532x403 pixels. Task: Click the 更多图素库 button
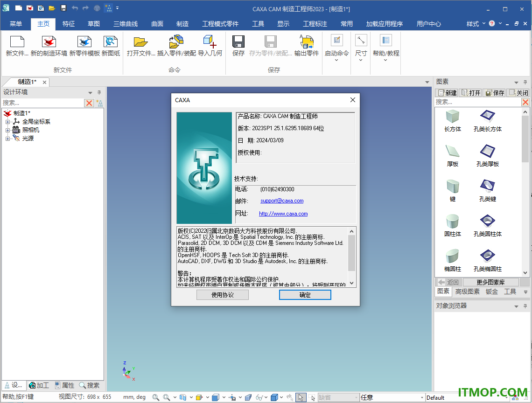[490, 282]
